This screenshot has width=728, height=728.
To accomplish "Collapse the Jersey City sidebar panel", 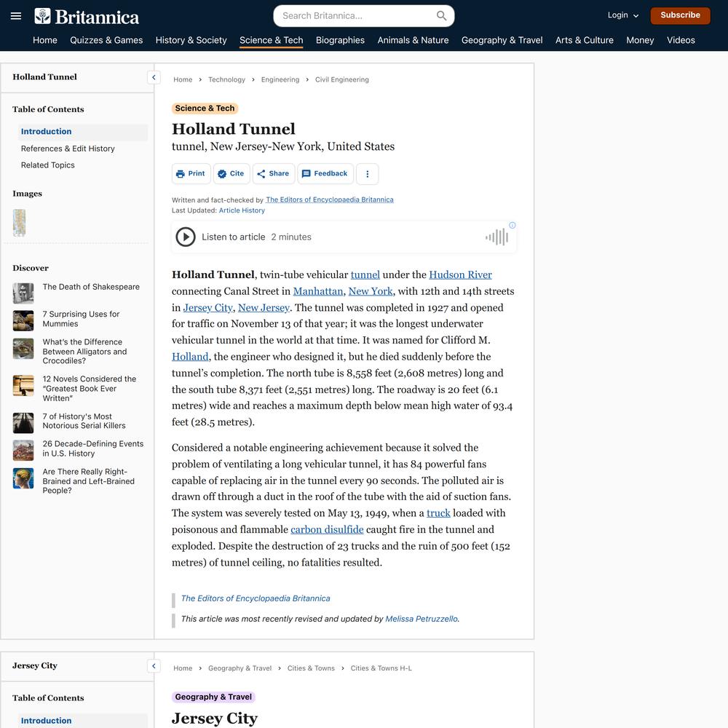I will click(x=154, y=666).
